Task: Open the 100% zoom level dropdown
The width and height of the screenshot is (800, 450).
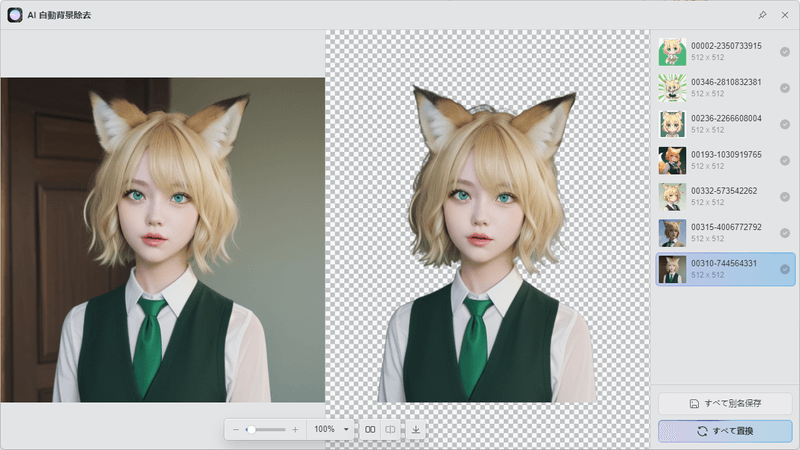Action: click(x=346, y=429)
